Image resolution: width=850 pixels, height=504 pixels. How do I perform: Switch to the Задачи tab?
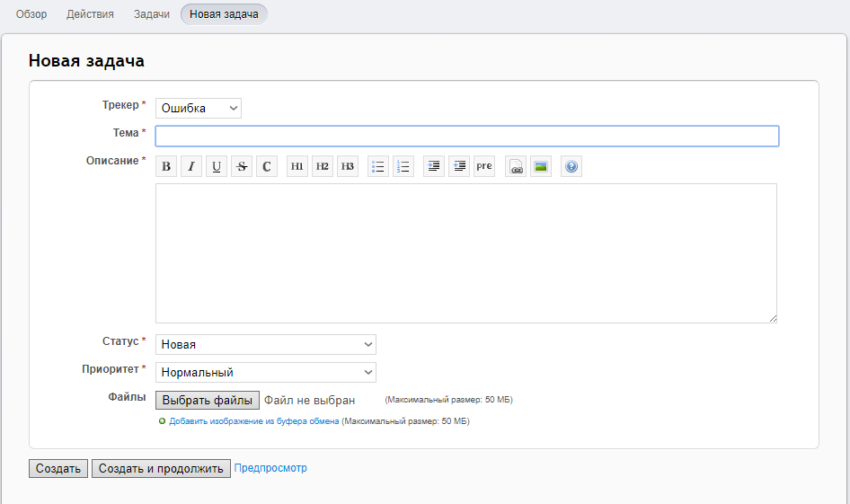pos(152,14)
